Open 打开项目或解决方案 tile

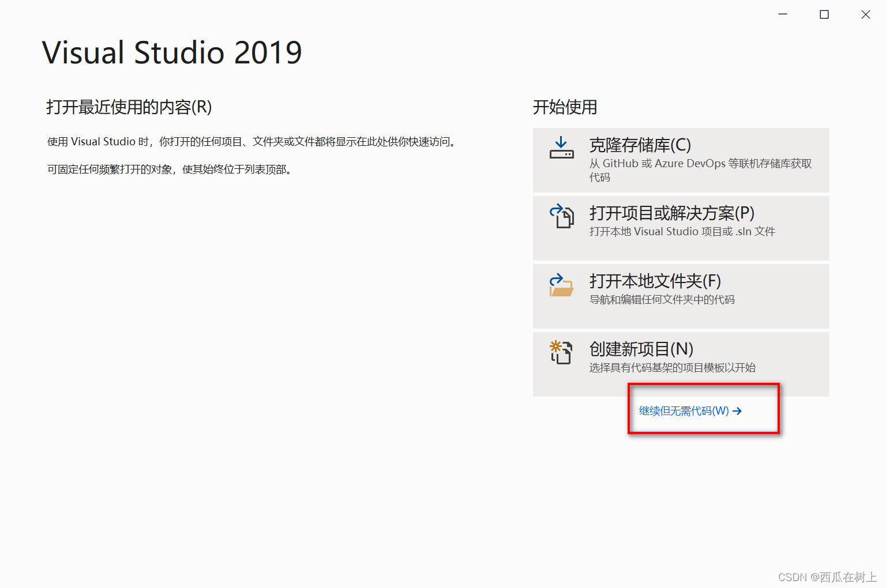[681, 228]
